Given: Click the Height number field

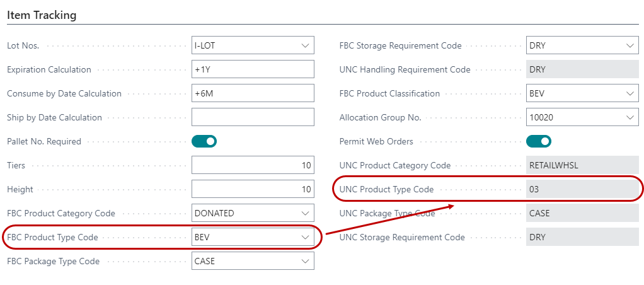Looking at the screenshot, I should (252, 189).
